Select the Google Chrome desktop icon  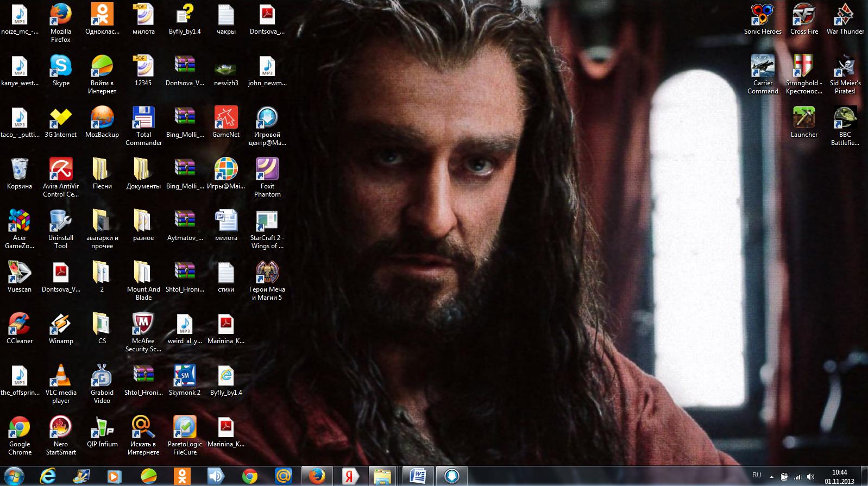(20, 435)
